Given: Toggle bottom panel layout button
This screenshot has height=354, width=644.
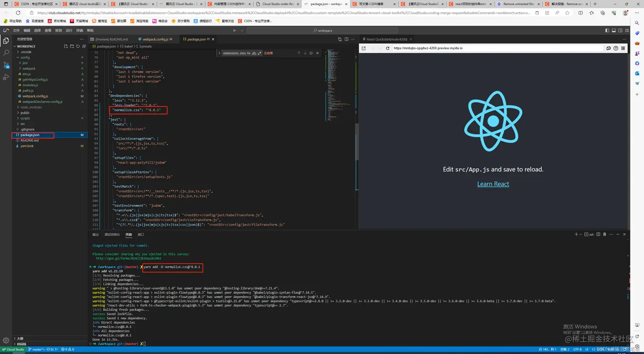Looking at the screenshot, I should 614,31.
